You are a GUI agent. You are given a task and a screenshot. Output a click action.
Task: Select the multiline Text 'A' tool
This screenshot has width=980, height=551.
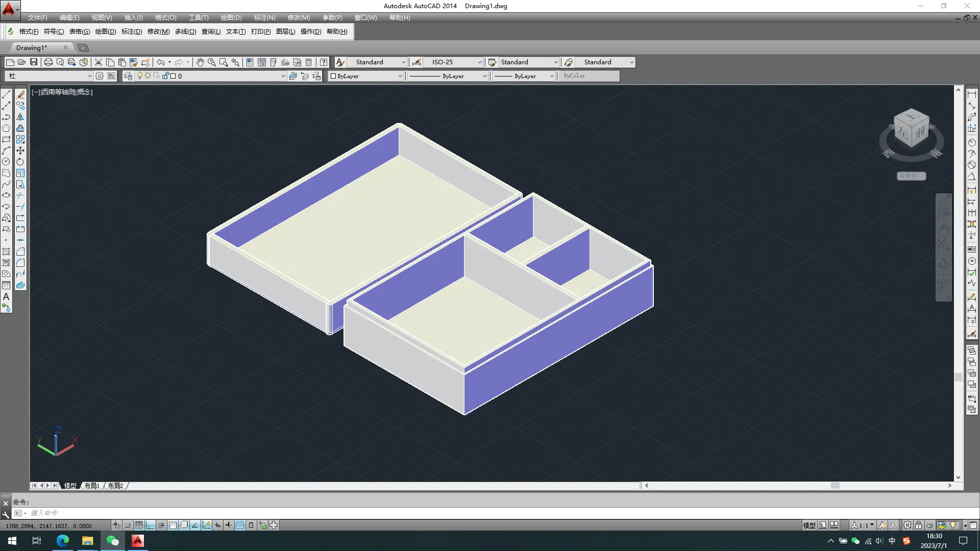tap(6, 296)
